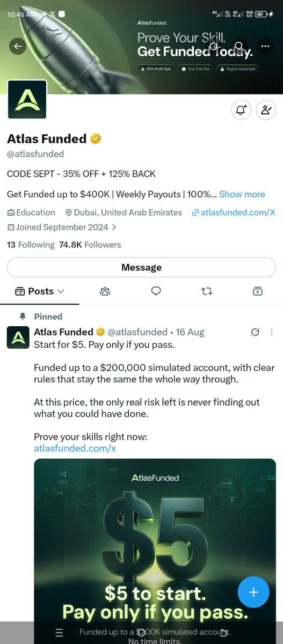The width and height of the screenshot is (283, 644).
Task: Tap the Message button
Action: tap(141, 267)
